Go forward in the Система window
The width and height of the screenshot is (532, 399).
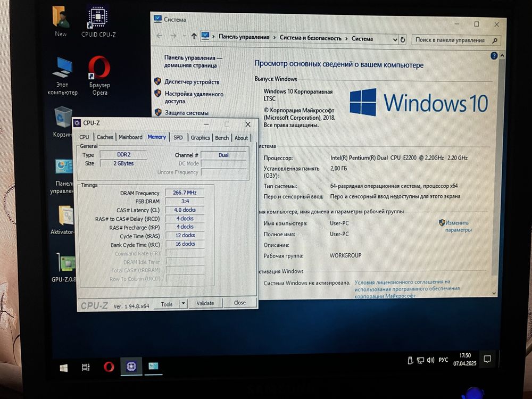[x=173, y=36]
